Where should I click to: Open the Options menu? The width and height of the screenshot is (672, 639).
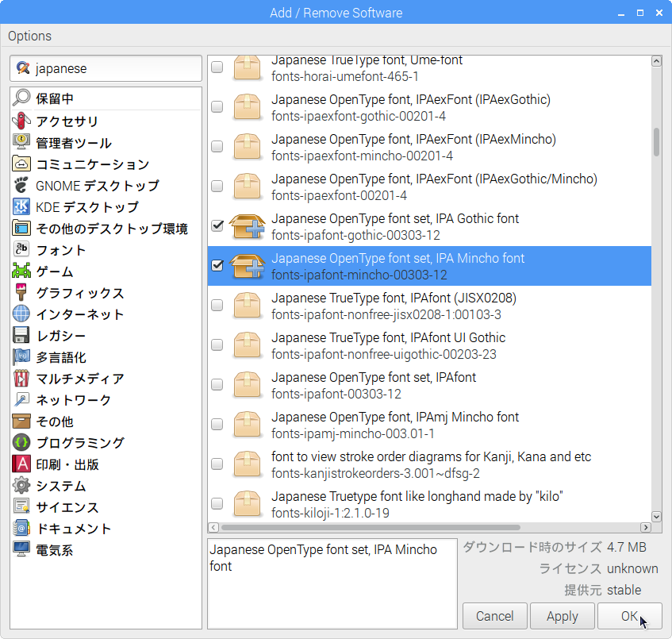coord(29,36)
